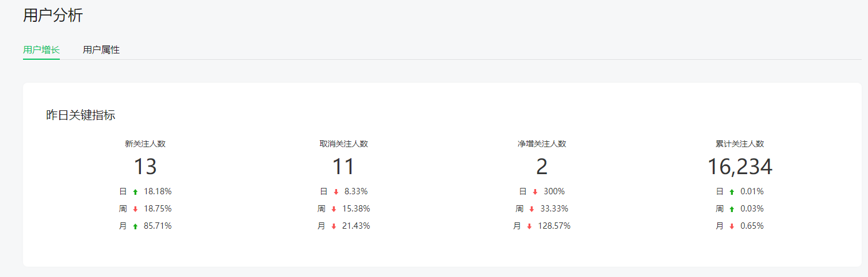Click green up arrow beside 0.03%
The height and width of the screenshot is (277, 868).
732,209
